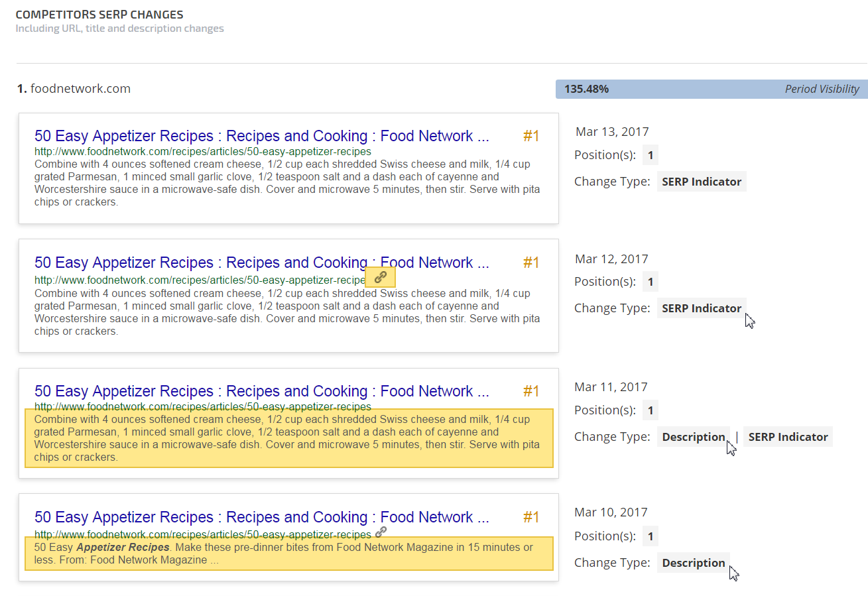Open the Mar 10 result title '50 Easy Appetizer Recipes'
This screenshot has width=868, height=596.
coord(262,517)
